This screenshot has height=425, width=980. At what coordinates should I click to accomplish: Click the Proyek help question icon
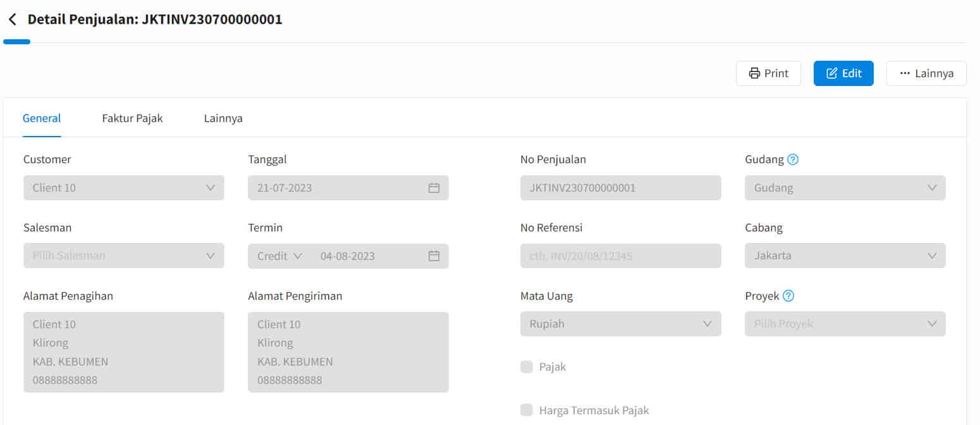pos(788,295)
